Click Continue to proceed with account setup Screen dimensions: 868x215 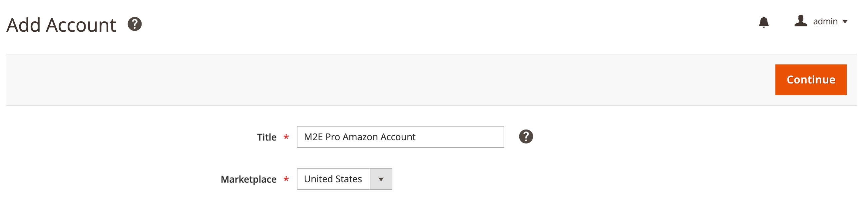pyautogui.click(x=811, y=80)
